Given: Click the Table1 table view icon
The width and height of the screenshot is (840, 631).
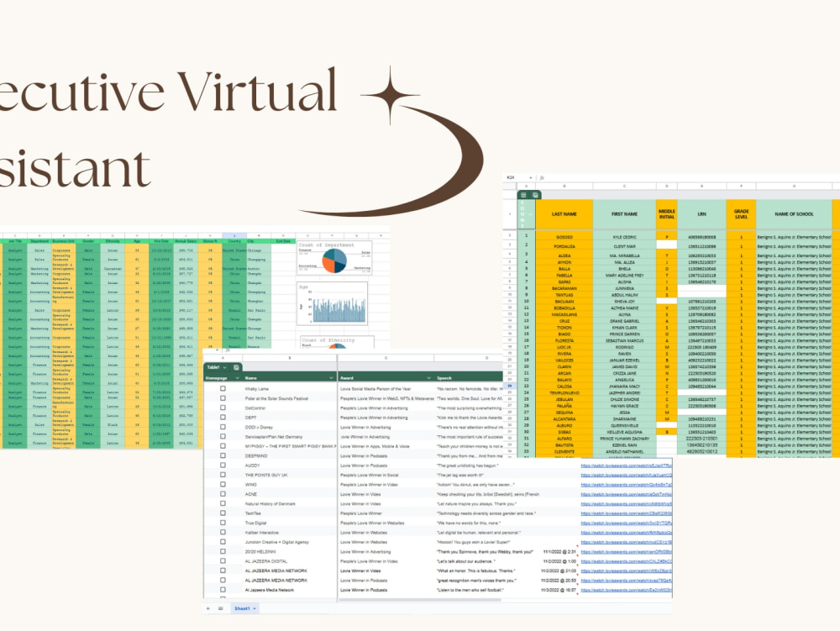Looking at the screenshot, I should 236,367.
